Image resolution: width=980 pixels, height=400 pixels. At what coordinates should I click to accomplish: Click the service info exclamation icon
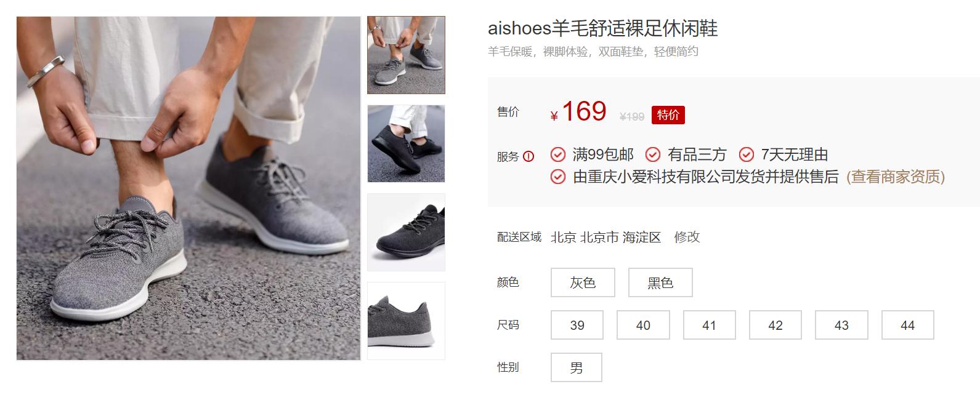pyautogui.click(x=528, y=156)
